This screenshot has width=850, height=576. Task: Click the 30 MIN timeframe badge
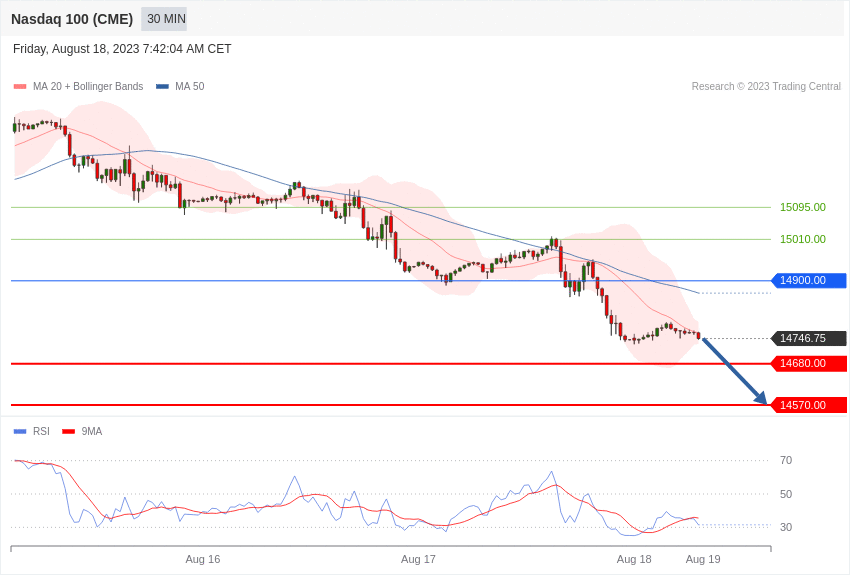[x=164, y=19]
